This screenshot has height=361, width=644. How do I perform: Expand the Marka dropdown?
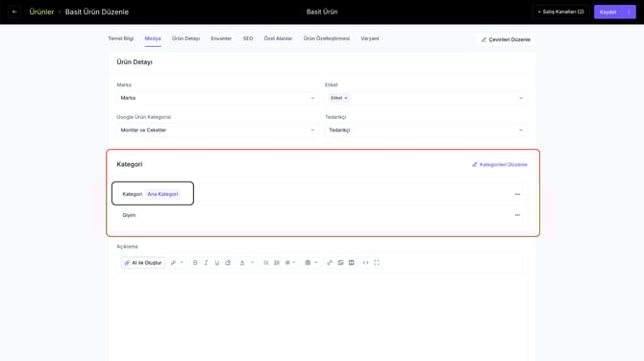pyautogui.click(x=217, y=98)
